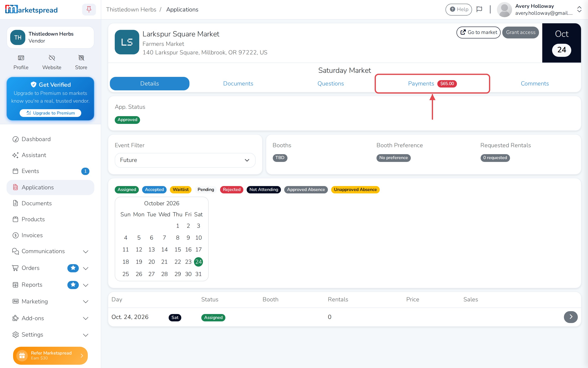Click the Assigned legend badge
The width and height of the screenshot is (588, 368).
pos(127,190)
